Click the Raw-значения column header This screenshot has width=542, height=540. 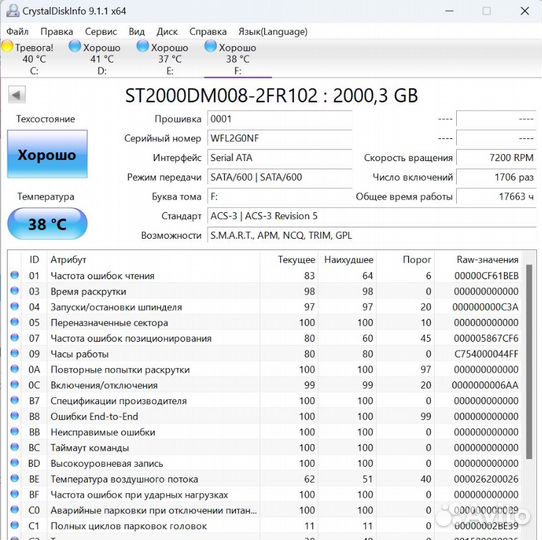click(x=478, y=259)
